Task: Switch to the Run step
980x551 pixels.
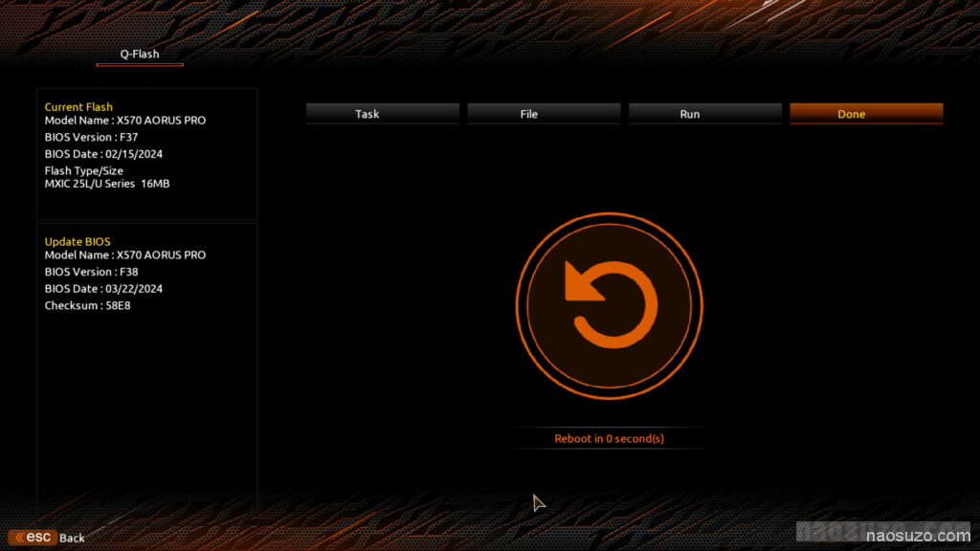Action: 689,114
